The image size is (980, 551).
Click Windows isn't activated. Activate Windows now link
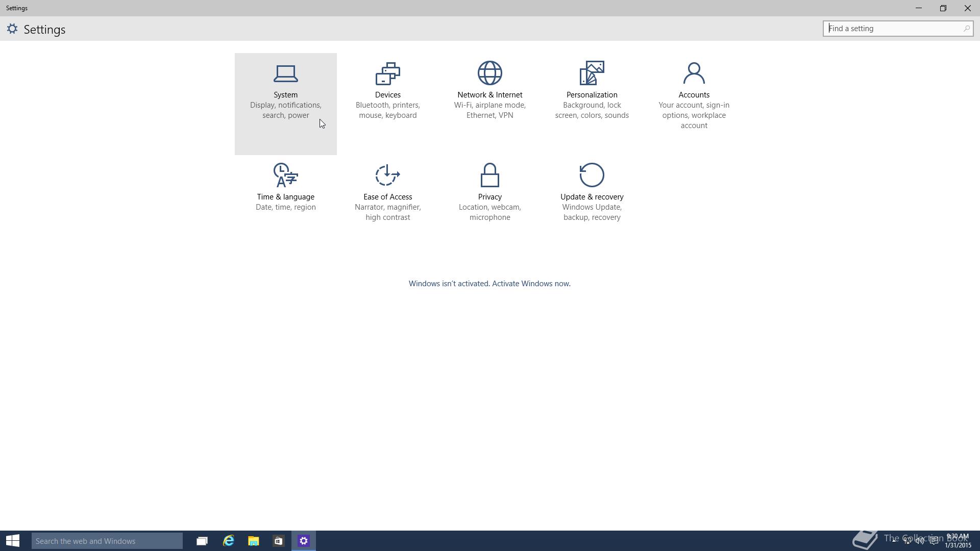(489, 284)
